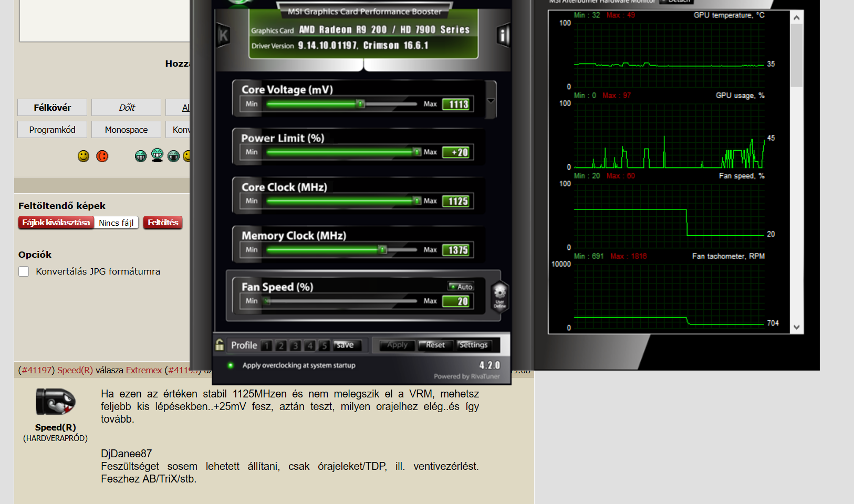
Task: Toggle the Fan Speed Auto mode
Action: click(x=461, y=287)
